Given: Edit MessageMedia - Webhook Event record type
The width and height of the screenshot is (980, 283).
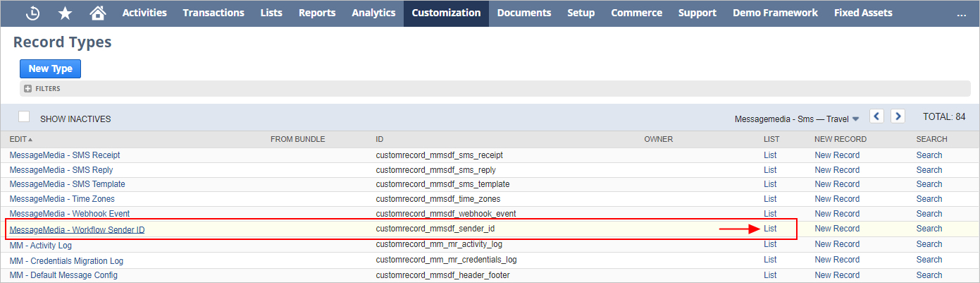Looking at the screenshot, I should pyautogui.click(x=70, y=214).
